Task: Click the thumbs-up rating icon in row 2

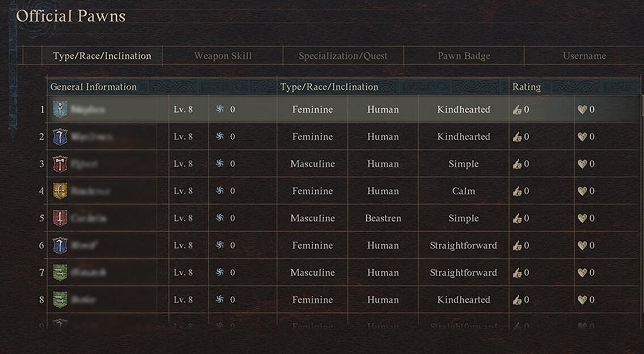Action: (x=517, y=137)
